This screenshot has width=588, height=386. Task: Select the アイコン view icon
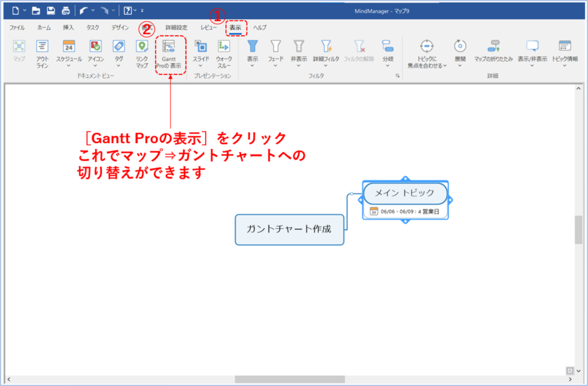tap(96, 47)
